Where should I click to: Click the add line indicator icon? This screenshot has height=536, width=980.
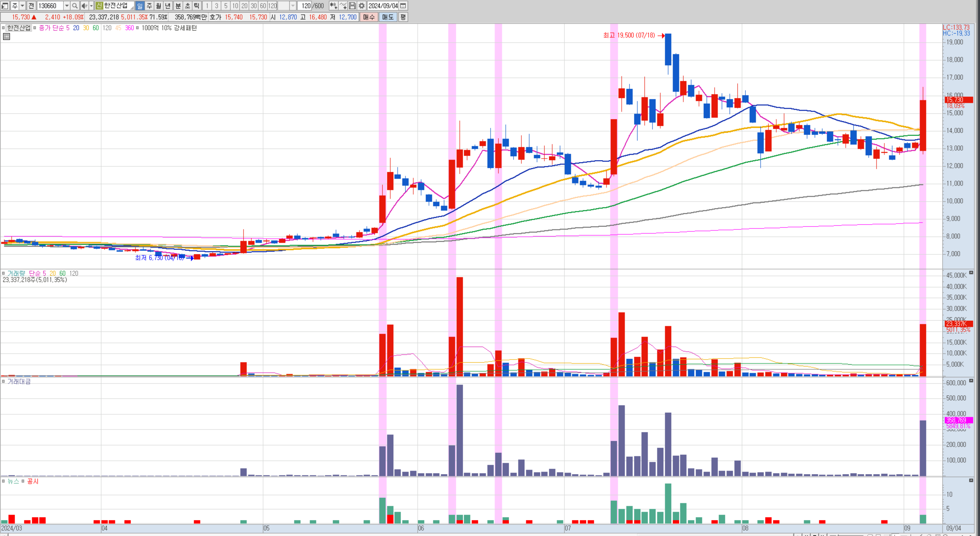pyautogui.click(x=343, y=6)
